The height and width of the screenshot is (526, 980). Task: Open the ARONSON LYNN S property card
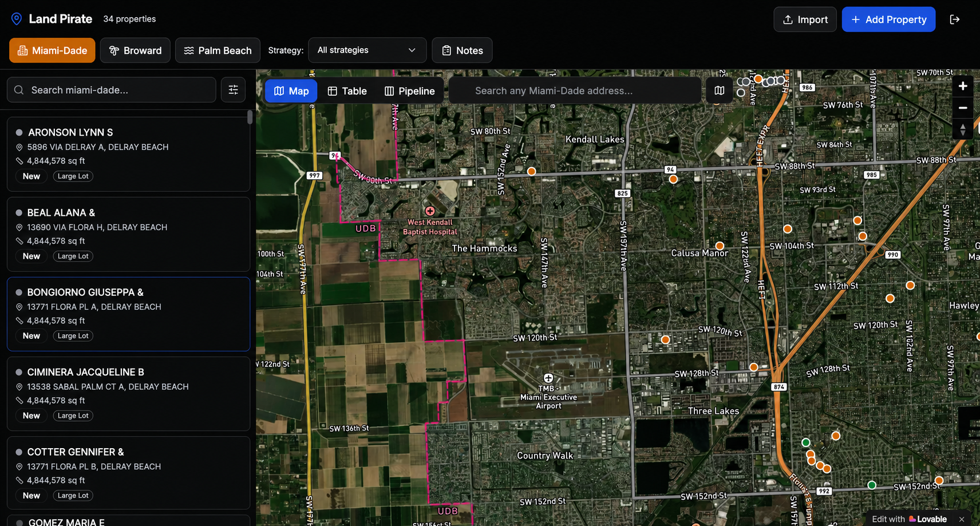pos(128,154)
